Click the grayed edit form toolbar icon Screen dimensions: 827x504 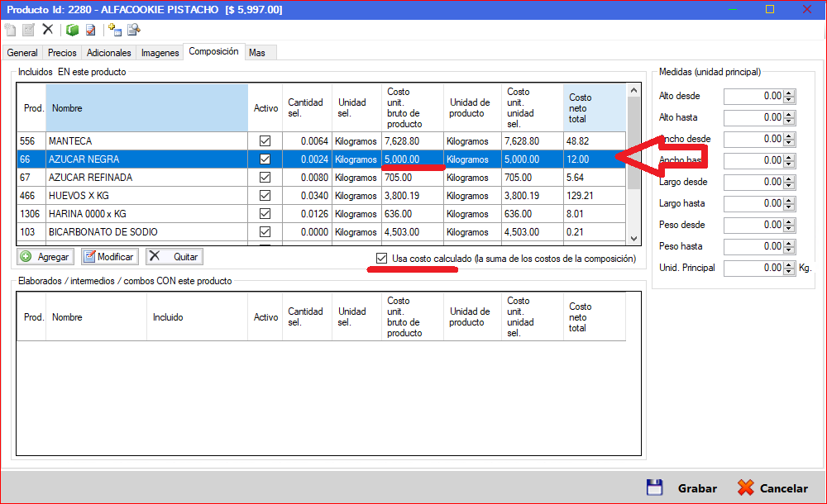(x=28, y=30)
